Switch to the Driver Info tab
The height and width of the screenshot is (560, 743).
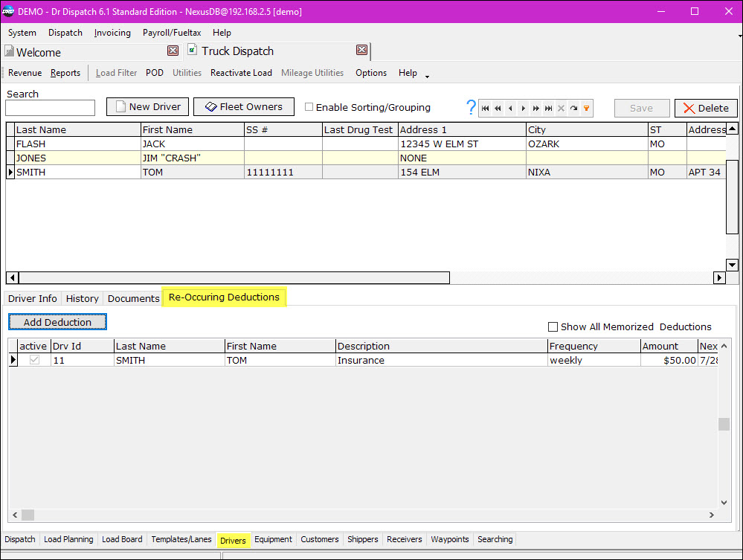(x=32, y=298)
